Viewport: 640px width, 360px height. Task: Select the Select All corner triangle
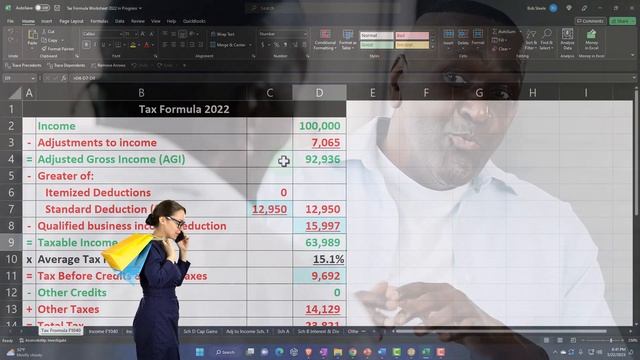(15, 93)
